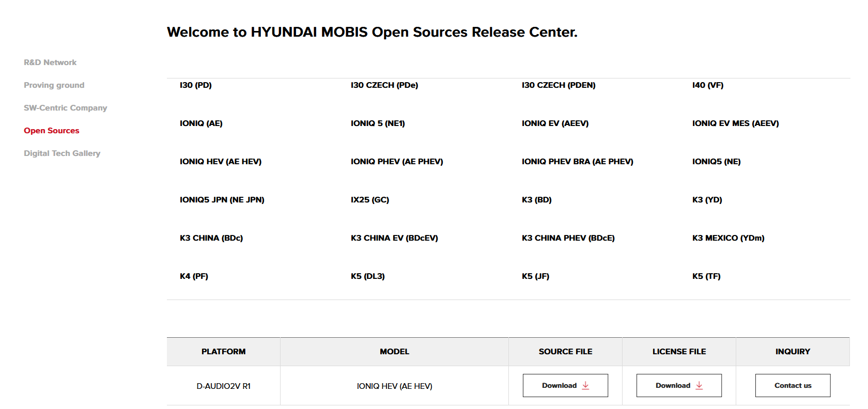Open the Digital Tech Gallery page
Viewport: 868px width, 409px height.
point(62,153)
